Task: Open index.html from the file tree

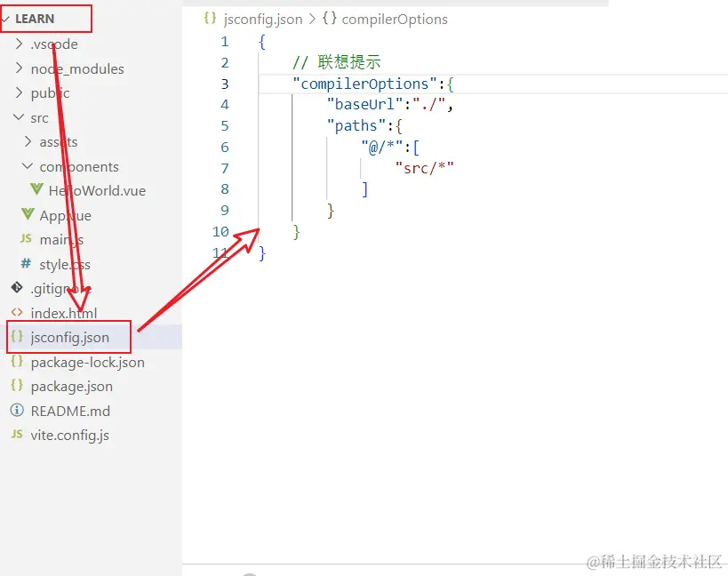Action: (64, 313)
